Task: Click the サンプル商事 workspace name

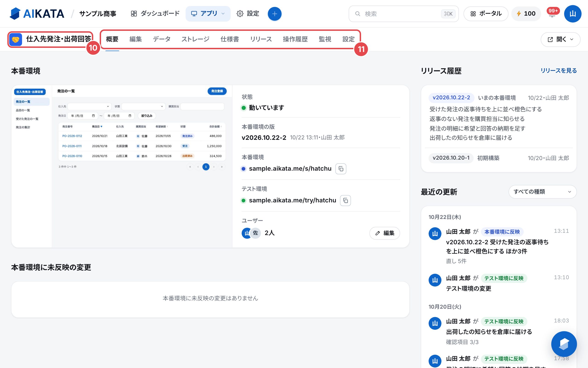Action: click(98, 14)
